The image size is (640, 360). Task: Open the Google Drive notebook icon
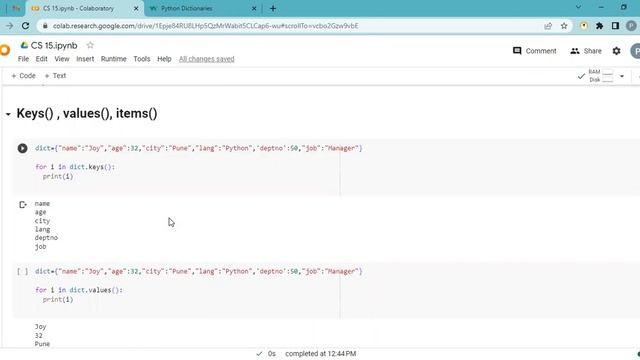[24, 45]
